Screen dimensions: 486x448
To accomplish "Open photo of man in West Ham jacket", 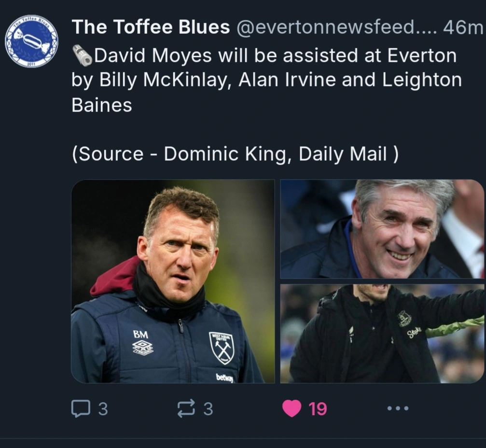I will click(173, 281).
